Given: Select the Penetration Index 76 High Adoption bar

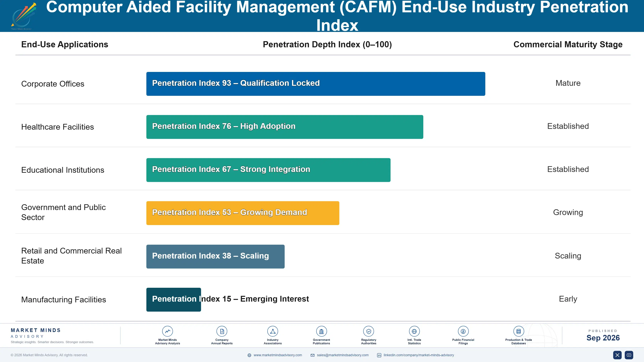Looking at the screenshot, I should pyautogui.click(x=285, y=127).
